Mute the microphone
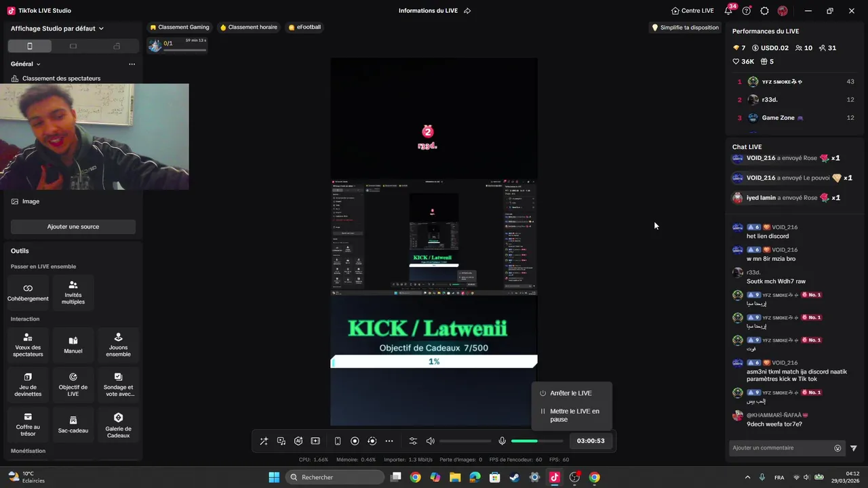The image size is (868, 488). pyautogui.click(x=502, y=441)
